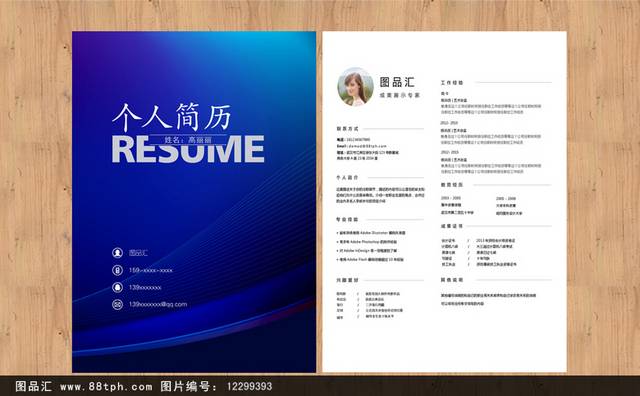Select the 图品汇 name heading on resume page
Viewport: 640px width, 396px height.
(x=397, y=82)
